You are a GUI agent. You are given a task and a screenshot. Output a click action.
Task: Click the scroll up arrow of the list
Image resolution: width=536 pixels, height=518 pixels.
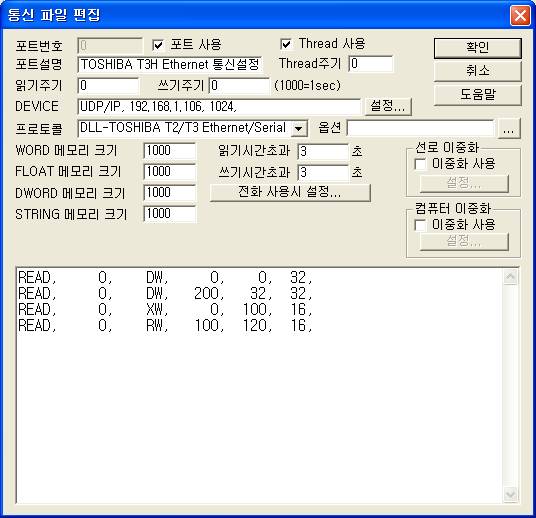point(511,277)
